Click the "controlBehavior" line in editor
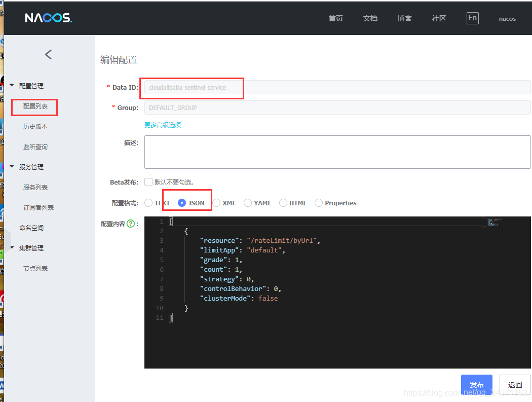This screenshot has height=402, width=532. coord(240,288)
